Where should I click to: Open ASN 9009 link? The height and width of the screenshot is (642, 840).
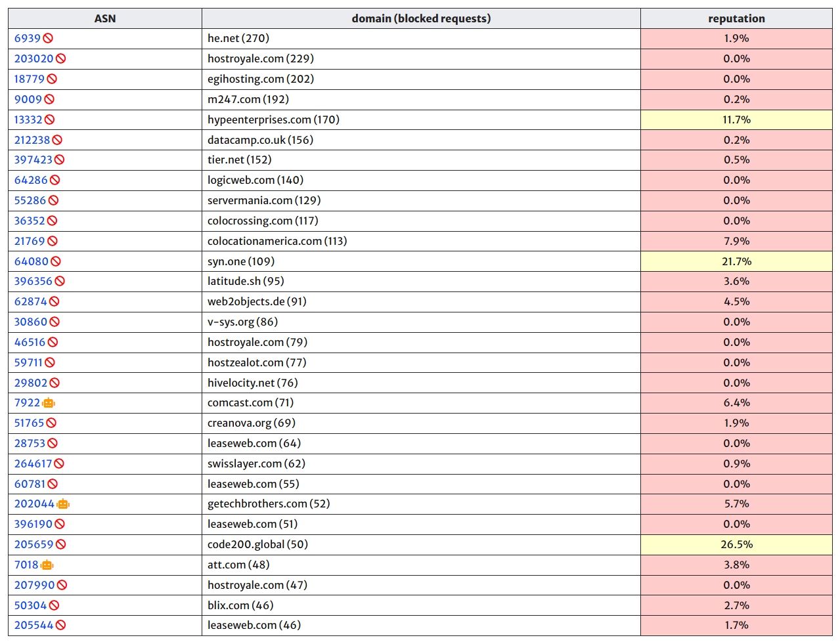28,100
